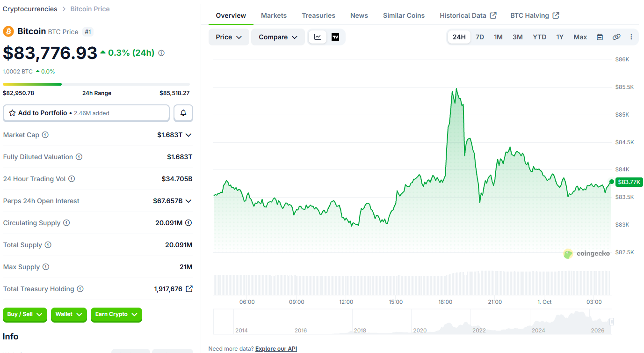Click the navigator handle near 2026

point(611,322)
